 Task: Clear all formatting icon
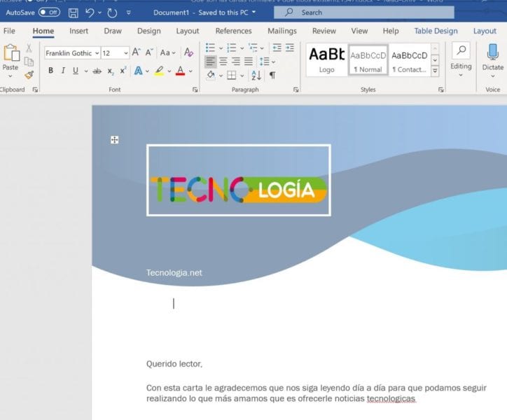click(189, 52)
